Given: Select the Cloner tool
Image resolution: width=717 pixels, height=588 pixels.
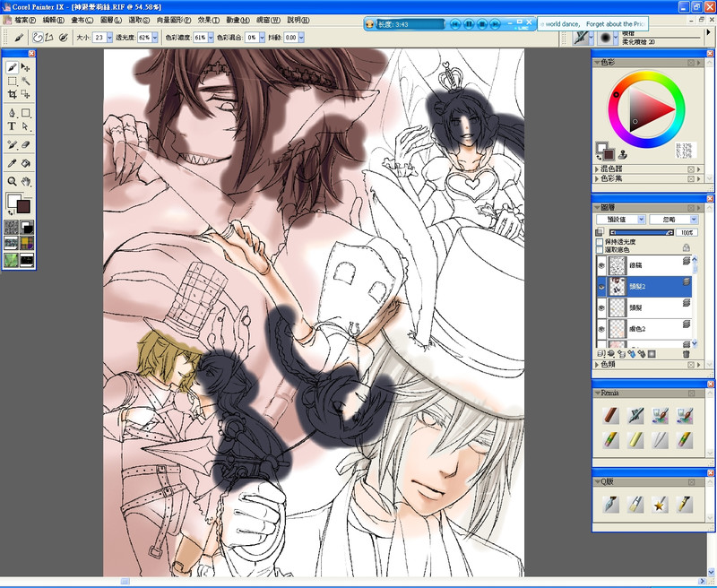Looking at the screenshot, I should point(13,144).
